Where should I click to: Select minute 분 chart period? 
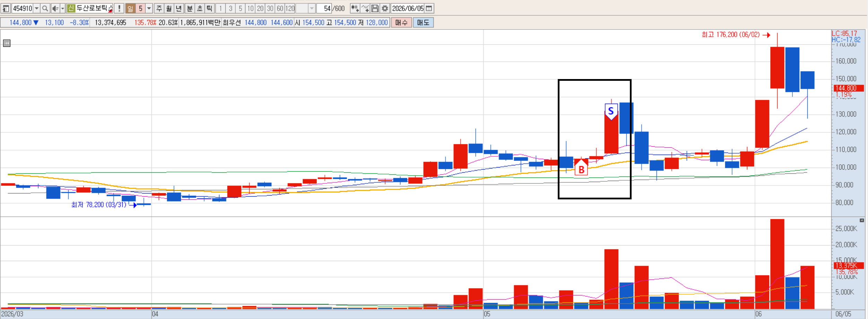[190, 8]
